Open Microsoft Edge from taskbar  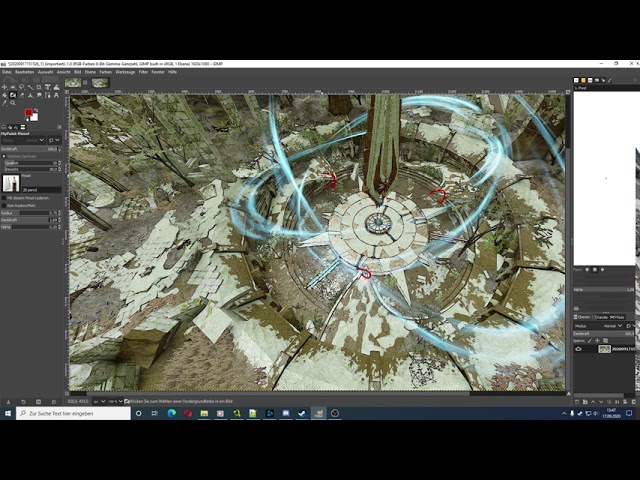tap(171, 413)
